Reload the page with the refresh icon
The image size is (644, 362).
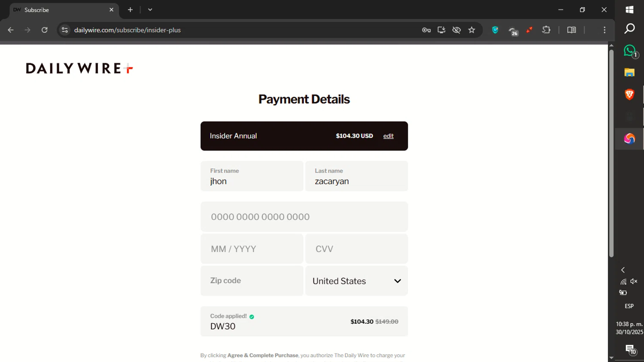(44, 30)
